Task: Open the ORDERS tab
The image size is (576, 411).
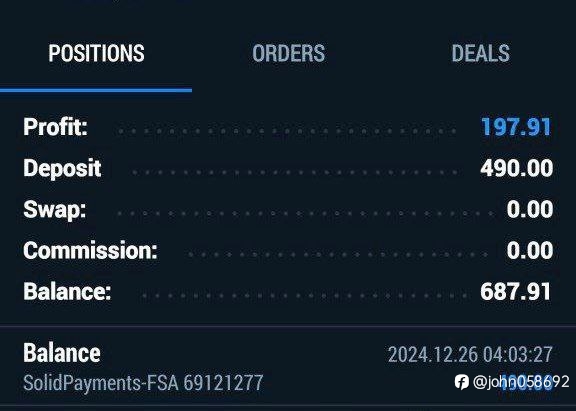Action: (x=288, y=53)
